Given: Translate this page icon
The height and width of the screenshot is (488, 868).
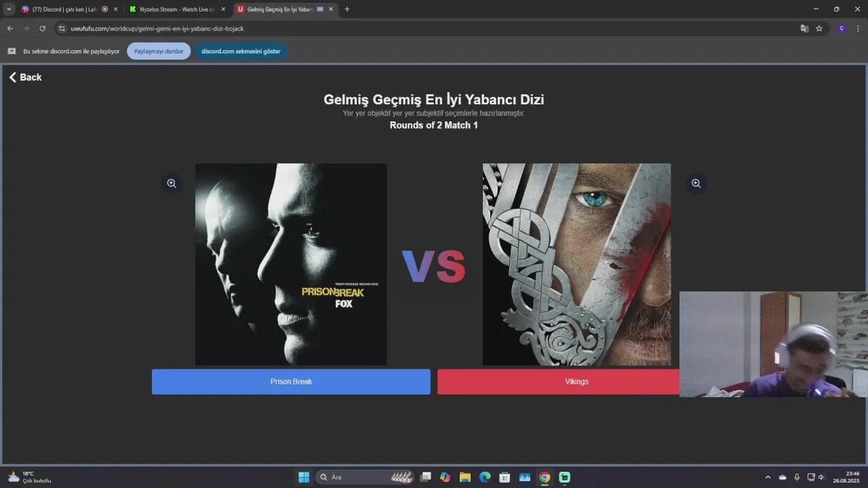Looking at the screenshot, I should [804, 28].
